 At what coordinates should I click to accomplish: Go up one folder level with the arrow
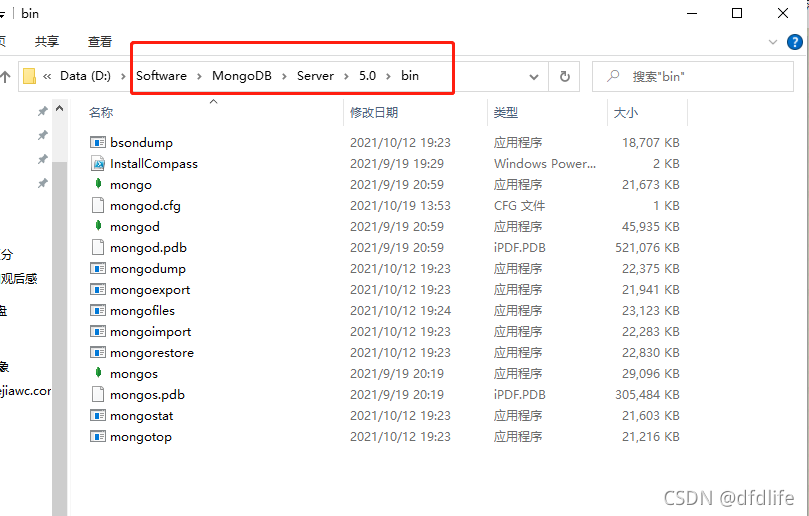click(x=5, y=77)
